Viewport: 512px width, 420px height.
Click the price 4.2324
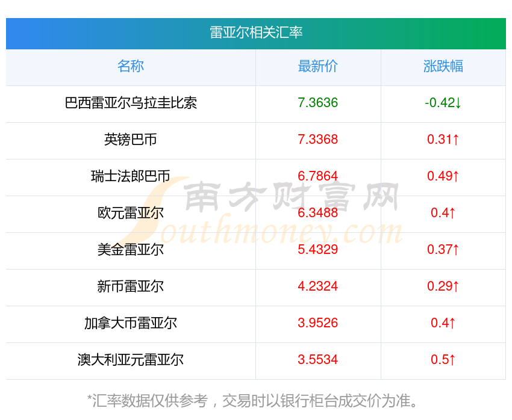pyautogui.click(x=317, y=286)
